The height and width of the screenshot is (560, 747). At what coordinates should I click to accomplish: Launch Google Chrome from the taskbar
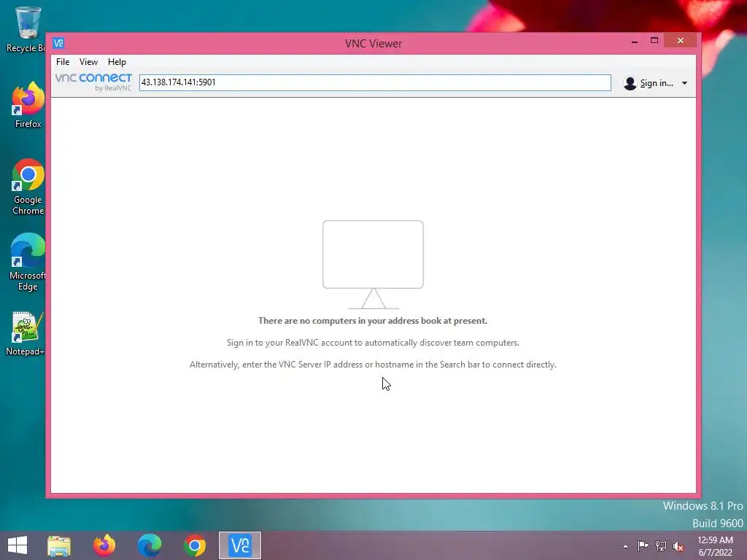click(x=194, y=545)
